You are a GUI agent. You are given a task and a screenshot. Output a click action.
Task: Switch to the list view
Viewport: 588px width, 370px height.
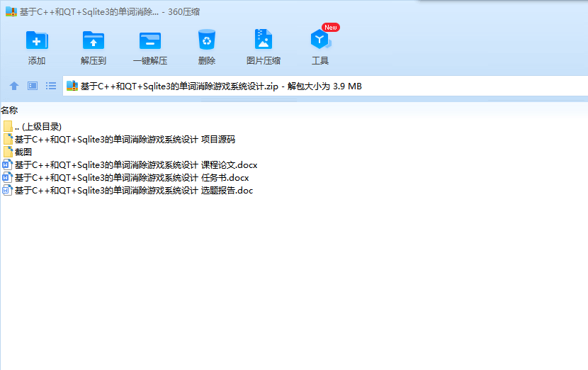(x=51, y=86)
